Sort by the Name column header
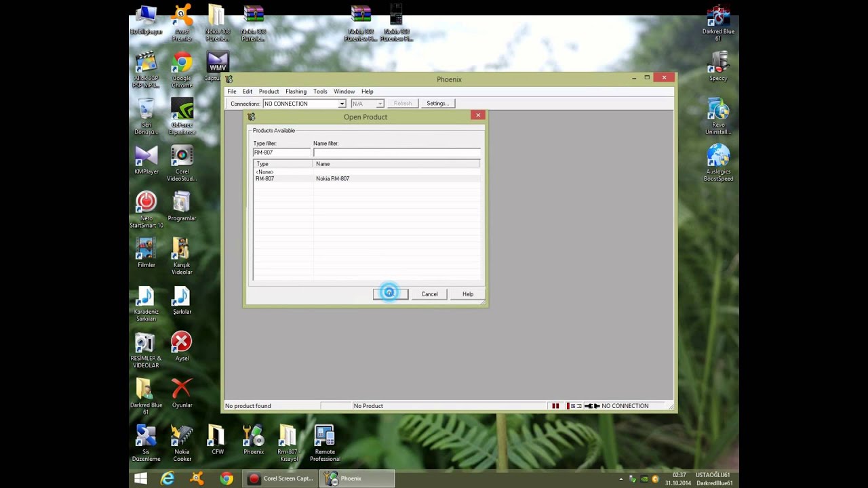Viewport: 868px width, 488px height. pos(397,164)
